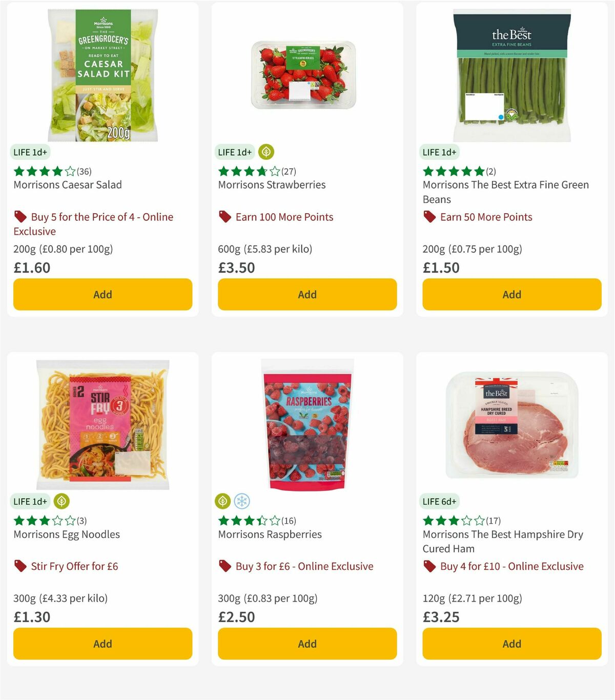Click the leaf icon beside Egg Noodles LIFE badge
Viewport: 615px width, 700px height.
(x=61, y=501)
